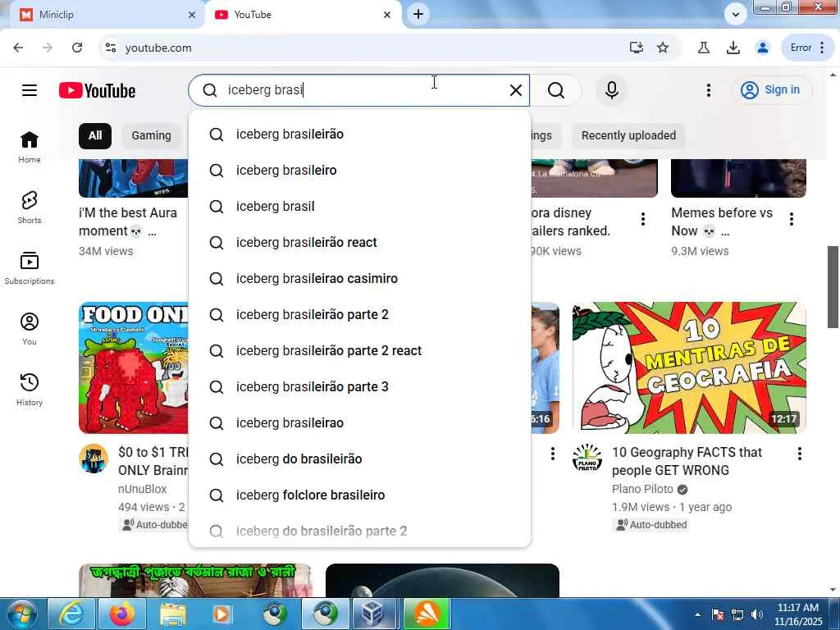Open the Bengali-titled video thumbnail

coord(195,580)
